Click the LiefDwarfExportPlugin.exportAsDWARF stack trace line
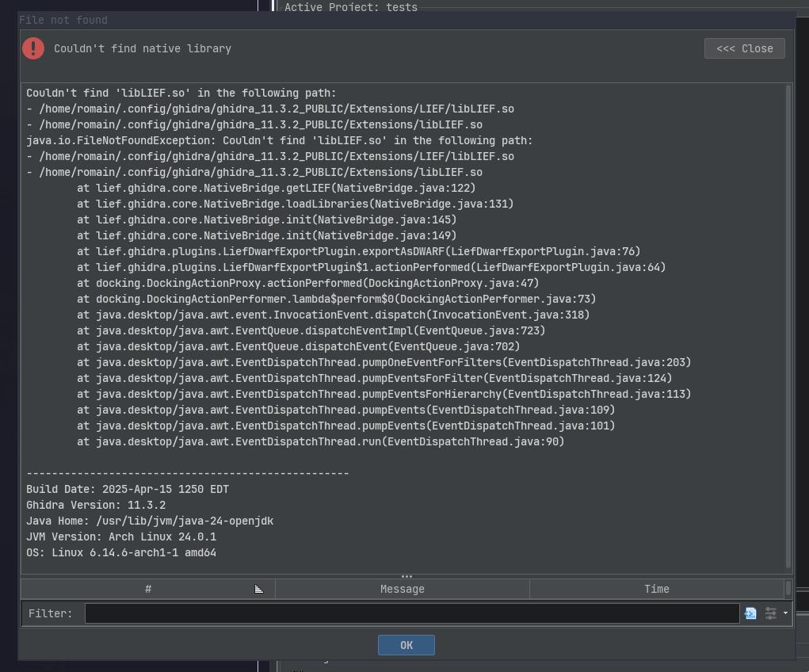The image size is (809, 672). coord(359,251)
